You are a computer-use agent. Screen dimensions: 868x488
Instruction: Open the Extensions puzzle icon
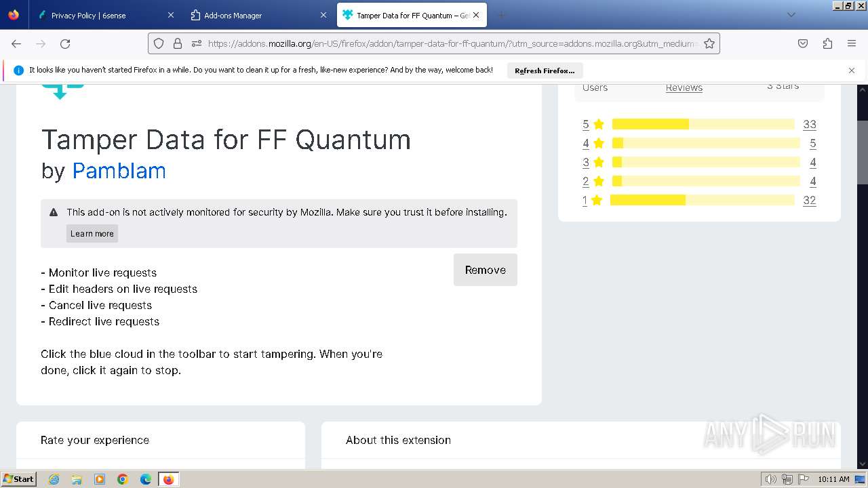[827, 43]
